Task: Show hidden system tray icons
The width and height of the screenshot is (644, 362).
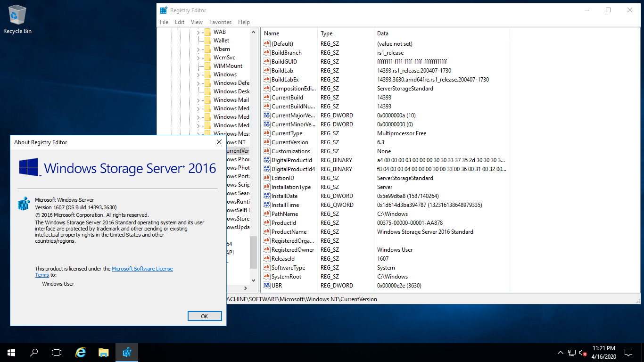Action: point(560,353)
